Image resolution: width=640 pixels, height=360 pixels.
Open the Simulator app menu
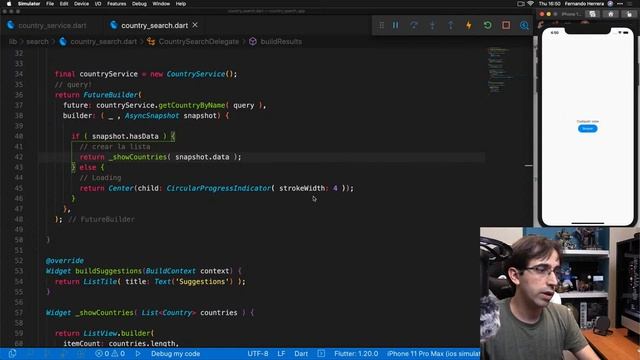tap(29, 4)
